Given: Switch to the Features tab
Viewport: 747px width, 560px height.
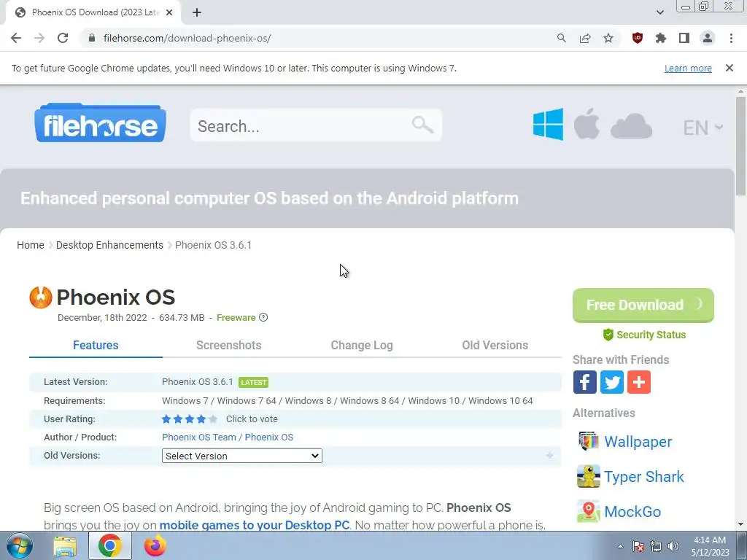Looking at the screenshot, I should pos(96,345).
